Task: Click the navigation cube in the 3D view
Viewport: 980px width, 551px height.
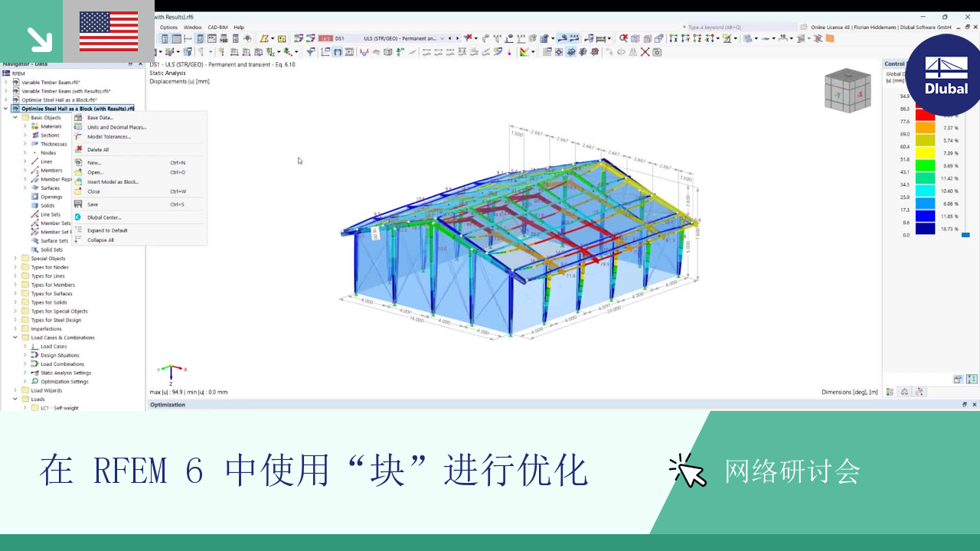Action: (848, 90)
